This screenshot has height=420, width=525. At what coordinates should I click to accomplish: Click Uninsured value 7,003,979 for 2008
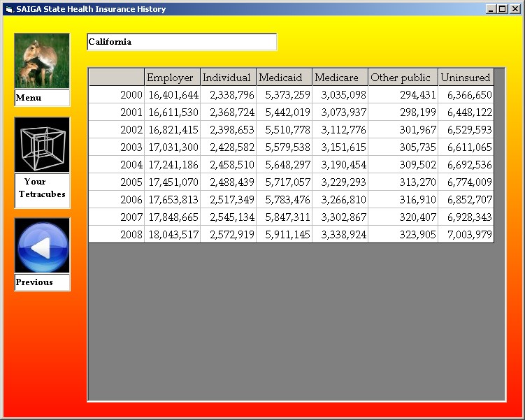click(x=466, y=235)
